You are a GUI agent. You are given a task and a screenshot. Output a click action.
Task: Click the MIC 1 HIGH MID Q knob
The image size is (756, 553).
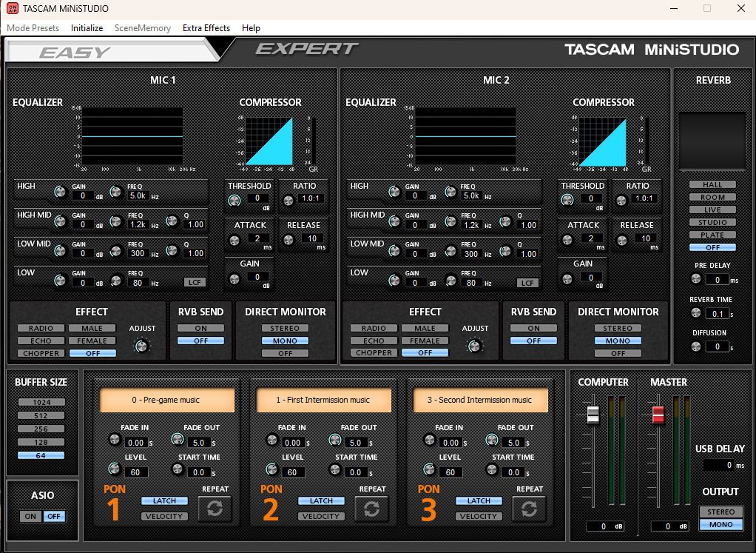(x=172, y=221)
